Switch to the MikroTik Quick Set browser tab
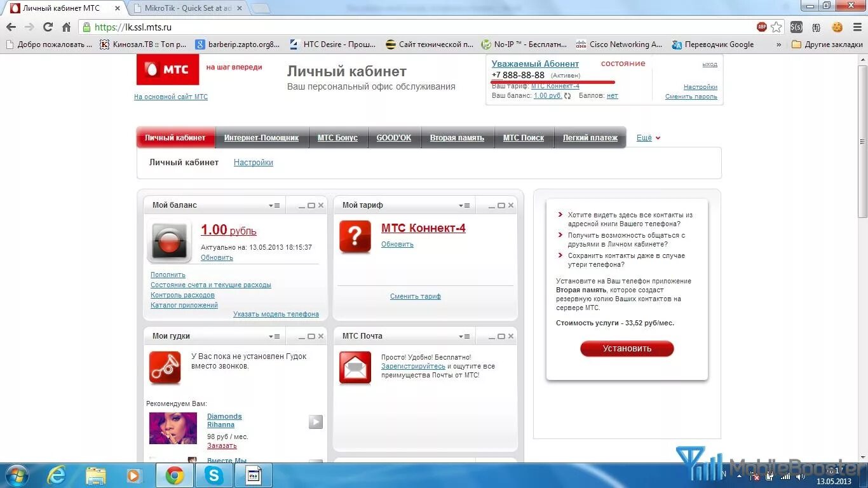The width and height of the screenshot is (868, 488). [x=187, y=8]
